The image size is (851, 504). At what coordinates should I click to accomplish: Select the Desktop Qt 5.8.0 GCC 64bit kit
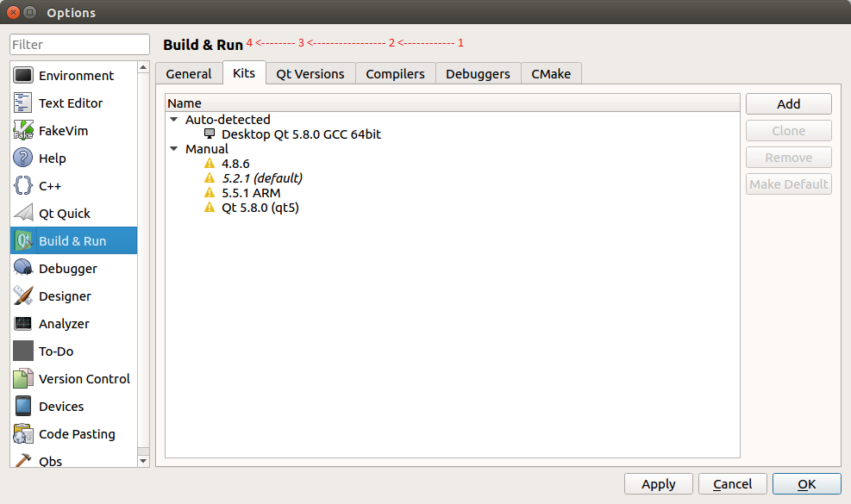click(301, 134)
